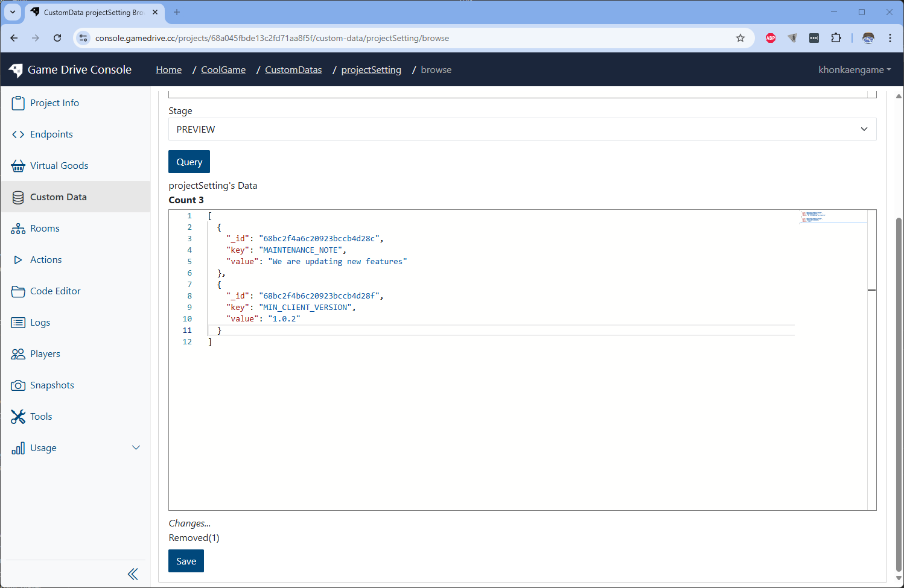Click the Tools wrench icon

coord(18,417)
